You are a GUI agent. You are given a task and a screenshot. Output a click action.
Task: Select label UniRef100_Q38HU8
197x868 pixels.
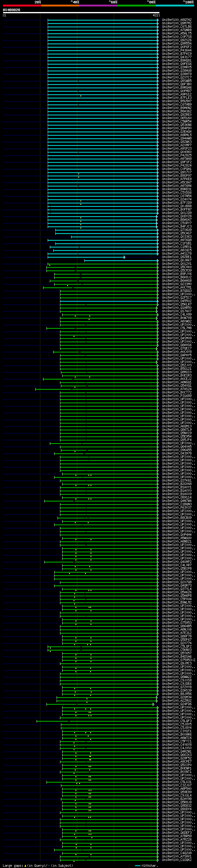pos(177,71)
